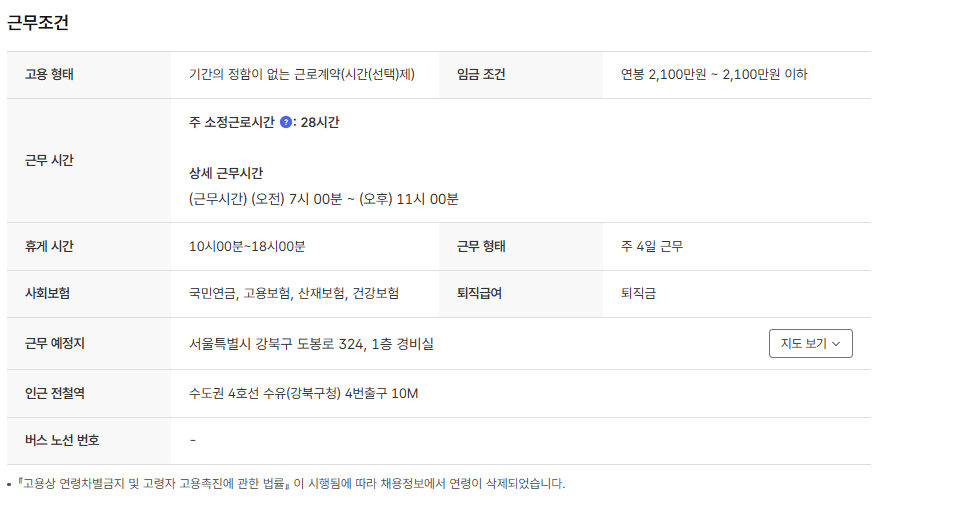Click the 서울특별시 강북구 도봉로 324 address
This screenshot has width=970, height=527.
tap(311, 344)
